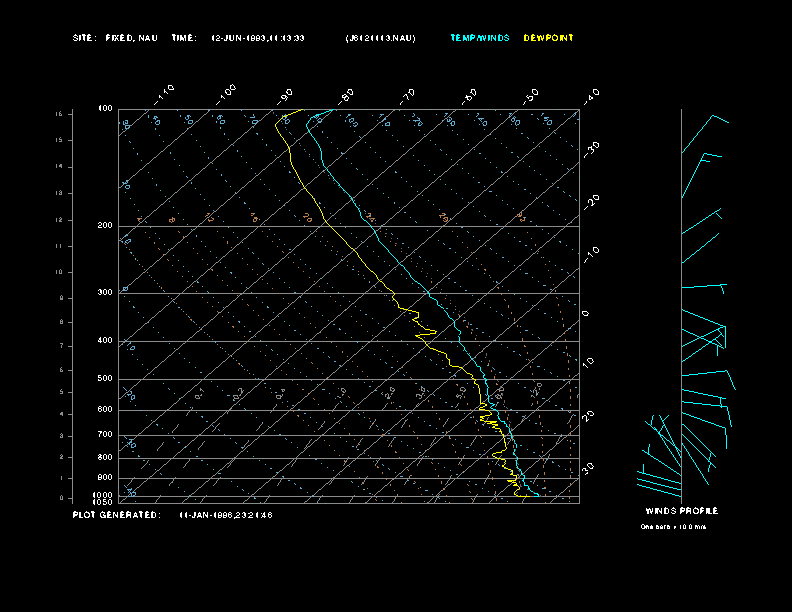This screenshot has width=792, height=612.
Task: Click the 200 pressure level label
Action: [105, 225]
